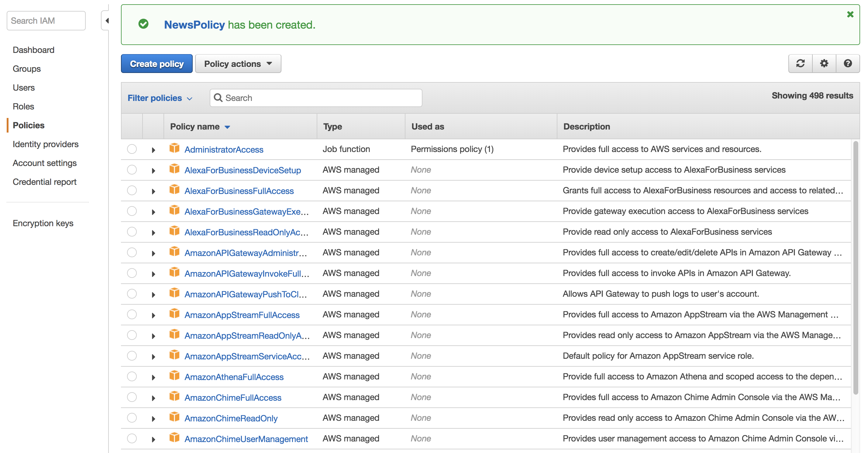Viewport: 868px width, 453px height.
Task: Expand the AmazonAPIGatewayInvokeFull... policy row
Action: pyautogui.click(x=153, y=274)
